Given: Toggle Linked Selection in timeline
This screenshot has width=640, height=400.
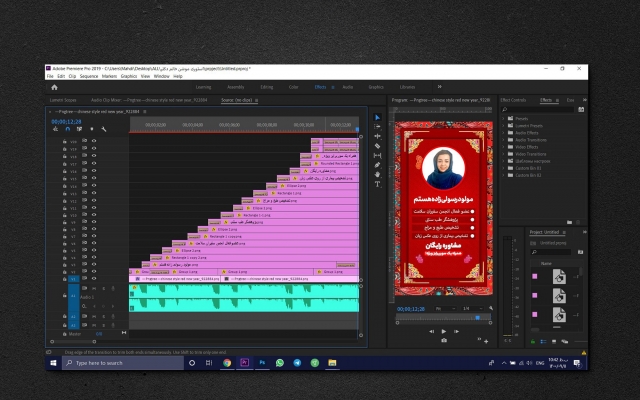Looking at the screenshot, I should (x=79, y=129).
